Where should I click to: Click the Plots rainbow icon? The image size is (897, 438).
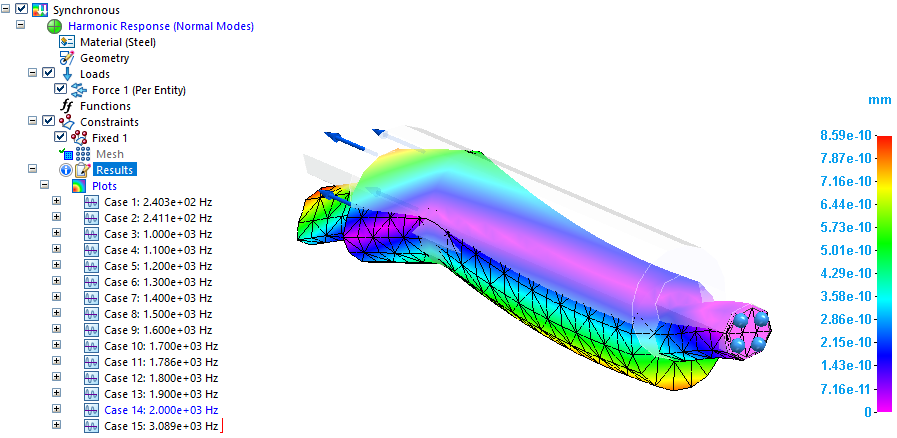(x=80, y=186)
